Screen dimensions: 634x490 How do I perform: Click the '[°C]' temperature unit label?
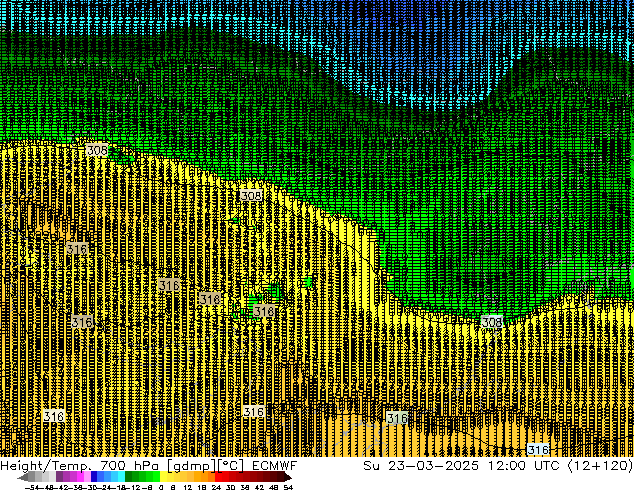(x=230, y=466)
